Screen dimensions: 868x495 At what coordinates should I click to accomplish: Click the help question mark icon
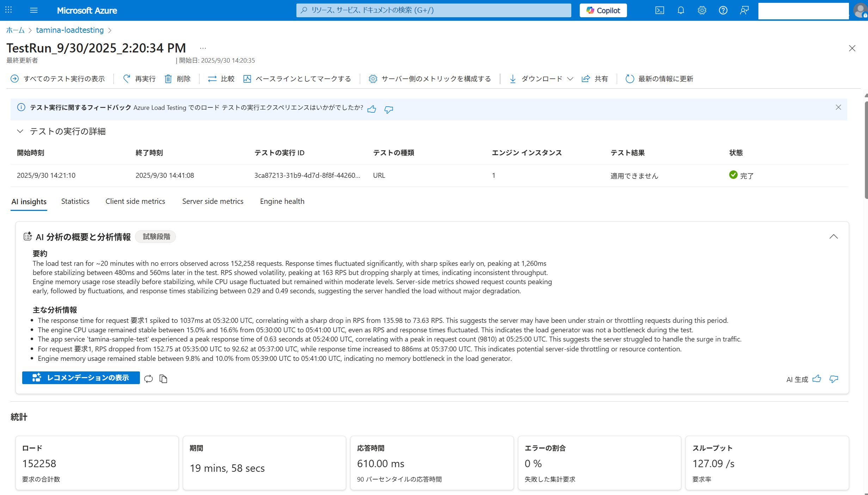tap(723, 10)
